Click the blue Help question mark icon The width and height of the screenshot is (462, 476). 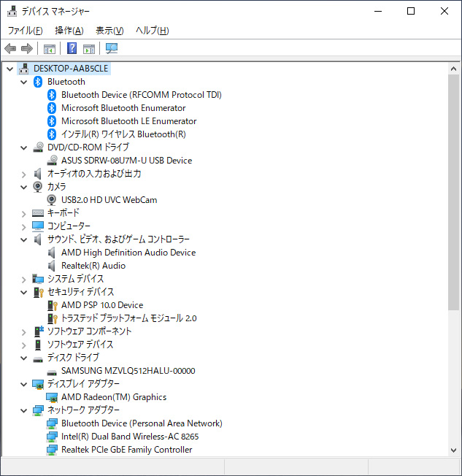coord(72,48)
